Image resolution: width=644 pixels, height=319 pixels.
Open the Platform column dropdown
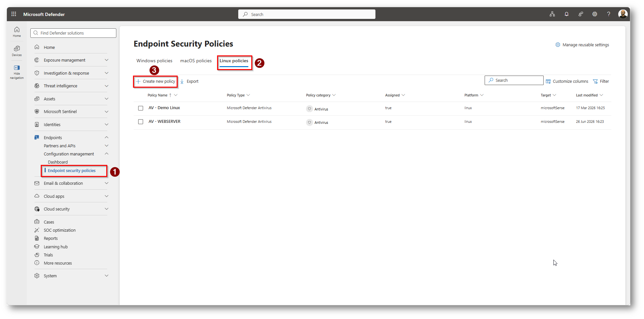coord(482,95)
